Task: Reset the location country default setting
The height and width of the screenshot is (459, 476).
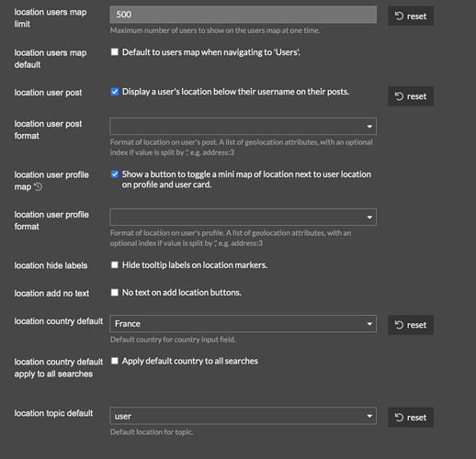Action: pos(411,325)
